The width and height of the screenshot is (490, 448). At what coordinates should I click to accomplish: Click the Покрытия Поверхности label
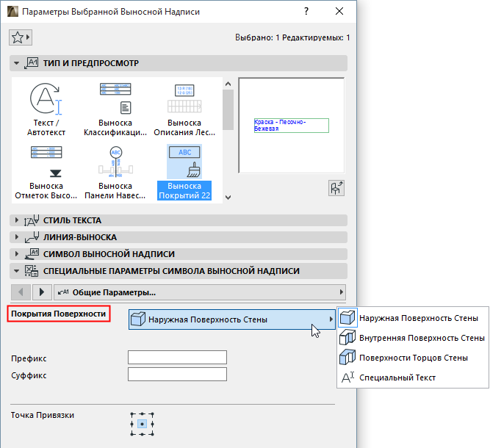click(x=59, y=314)
